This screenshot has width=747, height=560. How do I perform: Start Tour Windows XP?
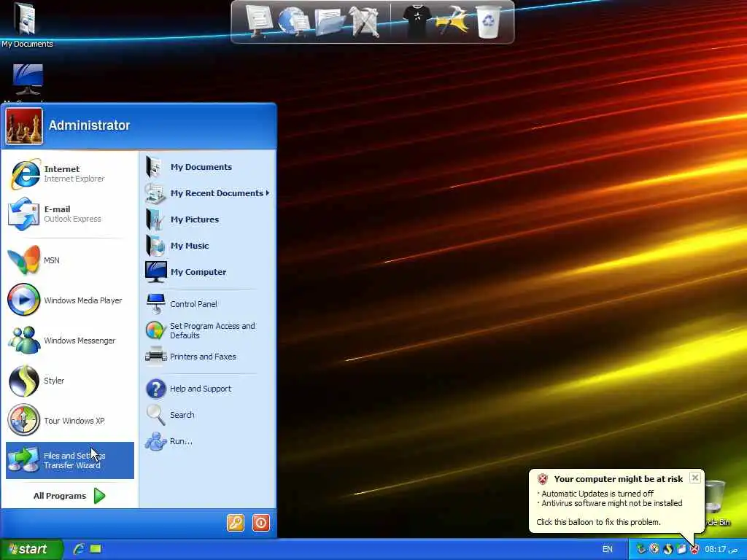pos(69,421)
